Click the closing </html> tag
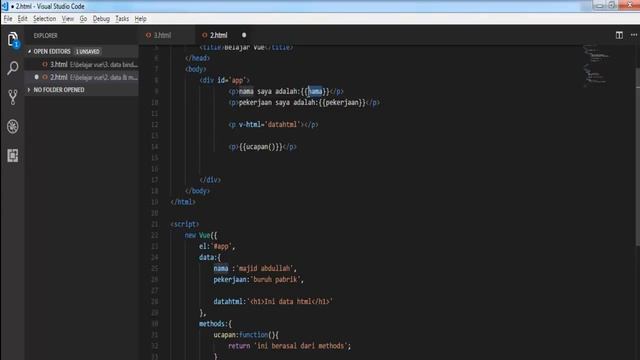This screenshot has height=360, width=640. click(x=183, y=202)
